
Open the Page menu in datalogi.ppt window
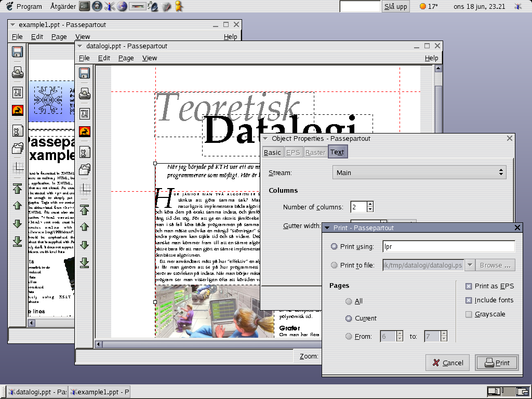point(126,58)
